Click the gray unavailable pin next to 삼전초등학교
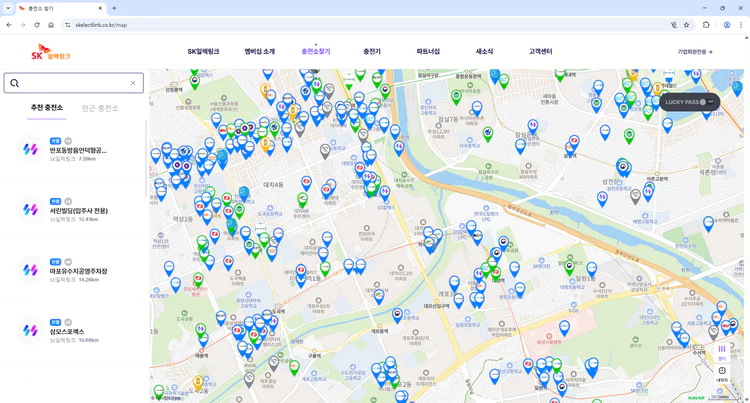This screenshot has height=403, width=750. [635, 196]
